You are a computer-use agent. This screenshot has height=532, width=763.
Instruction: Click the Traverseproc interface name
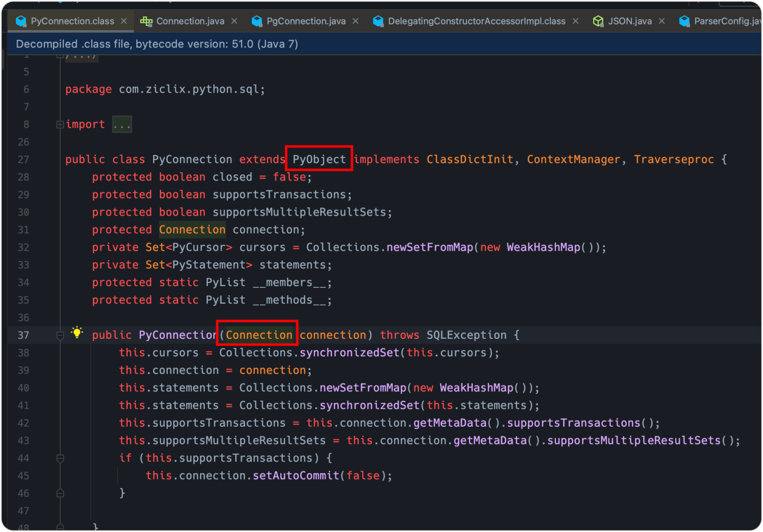tap(673, 159)
